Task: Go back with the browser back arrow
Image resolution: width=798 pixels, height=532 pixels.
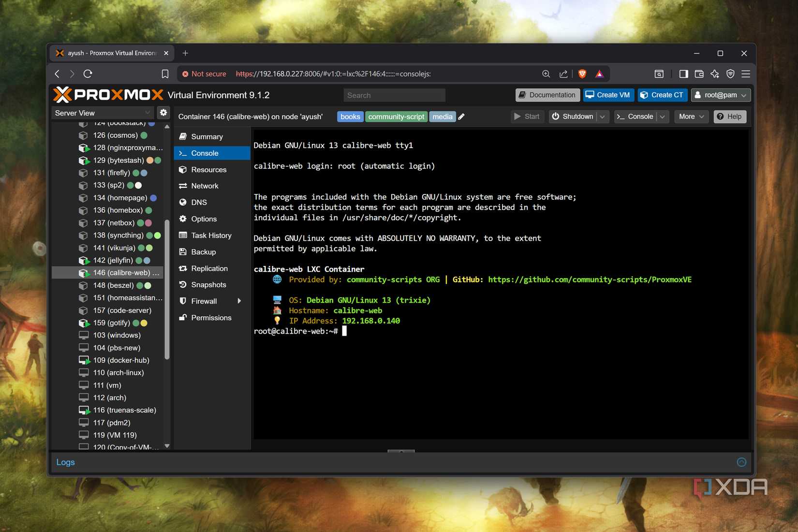Action: [57, 74]
